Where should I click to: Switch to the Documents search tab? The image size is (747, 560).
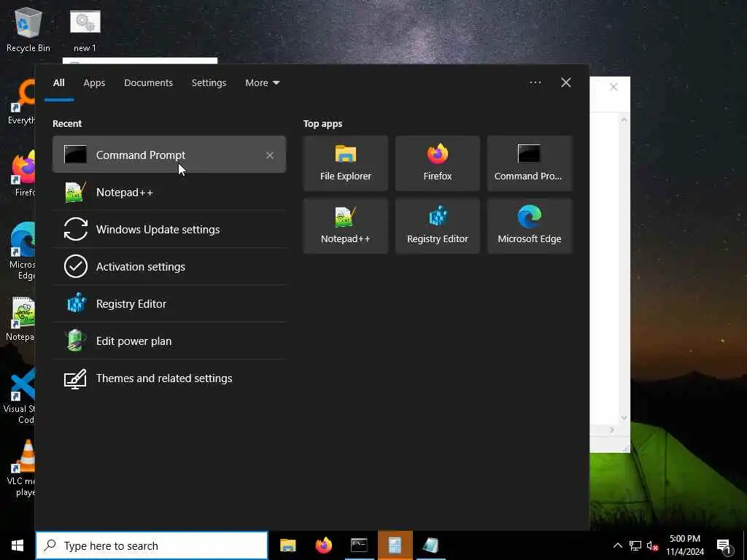tap(148, 83)
